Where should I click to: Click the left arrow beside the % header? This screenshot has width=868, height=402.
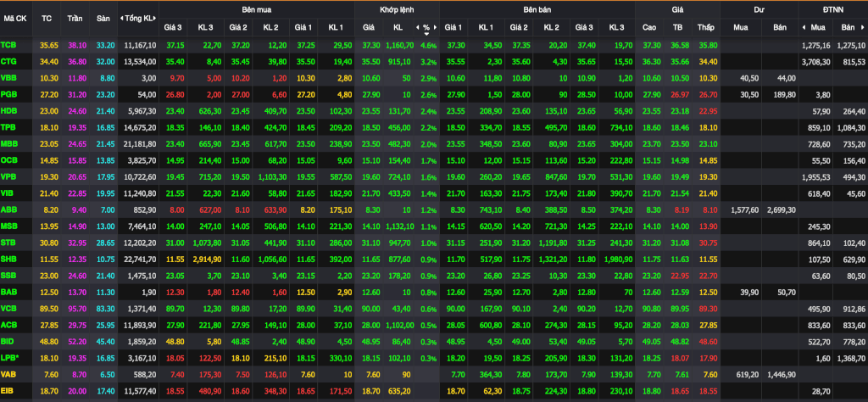pos(417,26)
